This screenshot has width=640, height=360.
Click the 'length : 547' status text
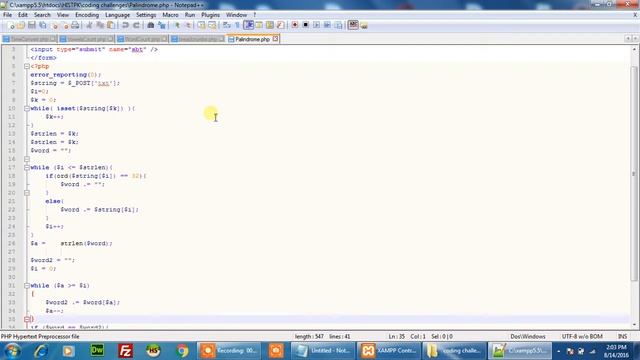pyautogui.click(x=309, y=336)
